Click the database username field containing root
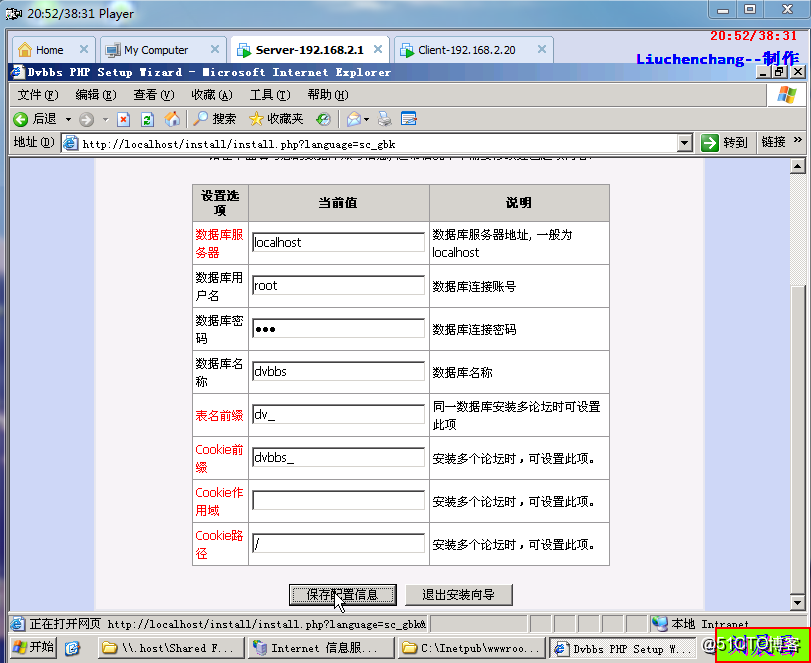Viewport: 811px width, 663px height. click(338, 285)
